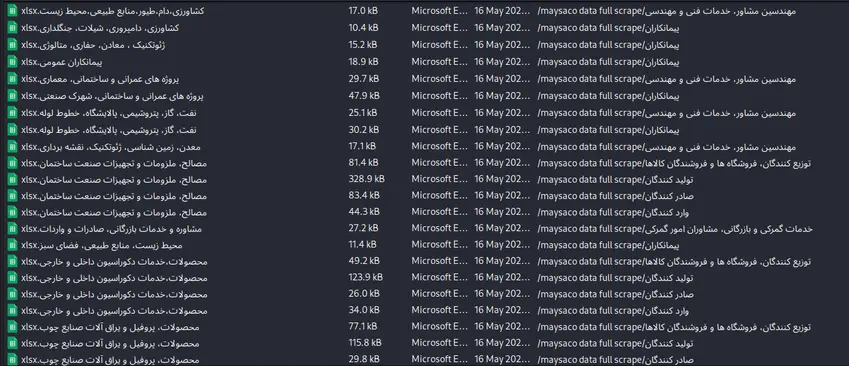Select the file icon of the 27.2 kB file

(x=13, y=229)
